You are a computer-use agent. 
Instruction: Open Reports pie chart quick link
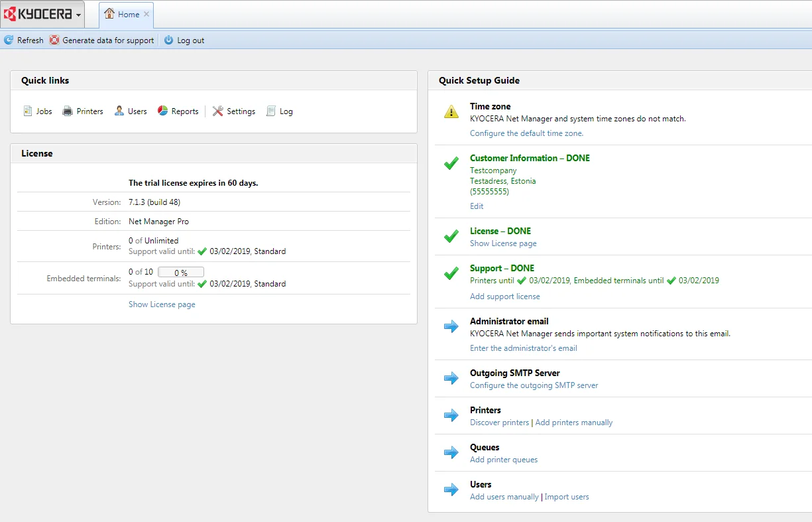click(163, 111)
